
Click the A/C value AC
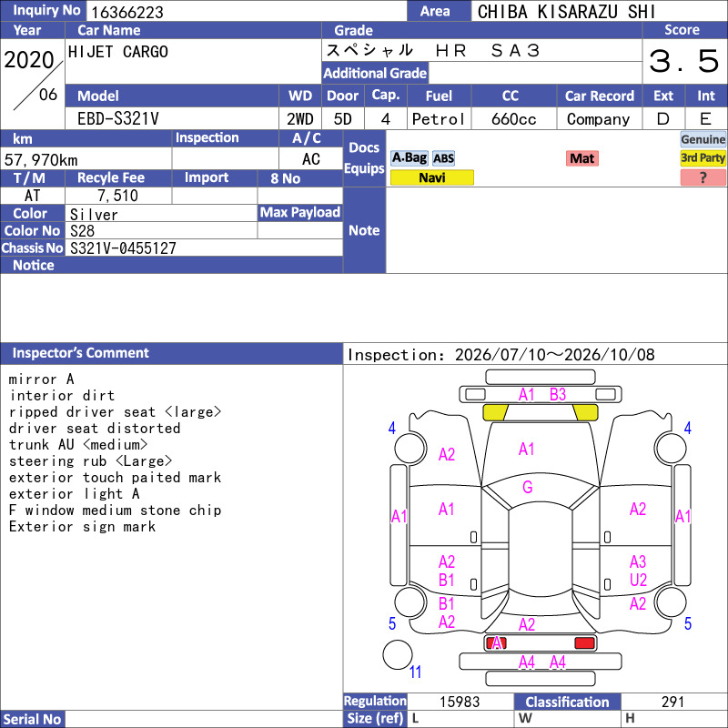[310, 159]
